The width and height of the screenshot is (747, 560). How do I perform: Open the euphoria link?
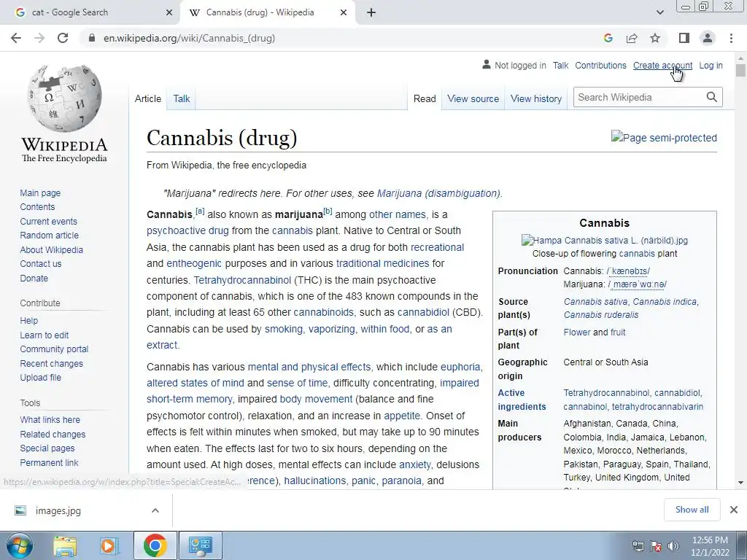(460, 367)
